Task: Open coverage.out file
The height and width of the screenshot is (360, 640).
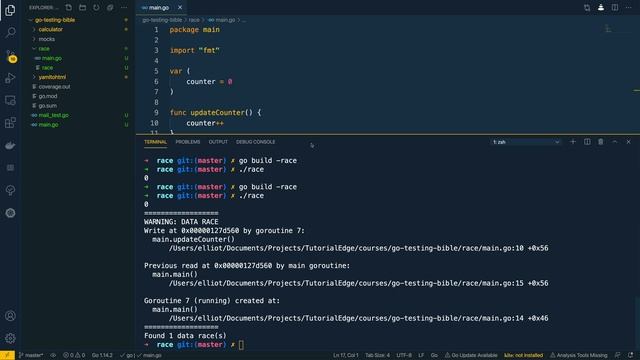Action: click(x=54, y=87)
